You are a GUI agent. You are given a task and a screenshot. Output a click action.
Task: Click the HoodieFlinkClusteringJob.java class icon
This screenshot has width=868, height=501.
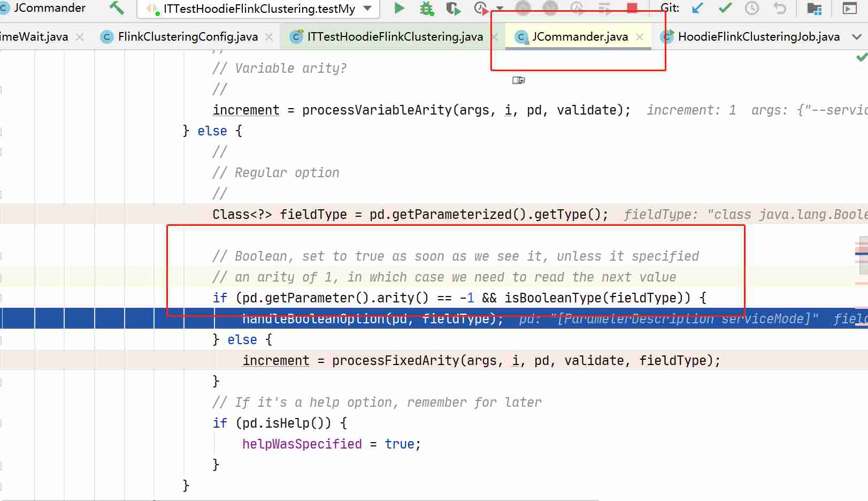click(x=666, y=36)
